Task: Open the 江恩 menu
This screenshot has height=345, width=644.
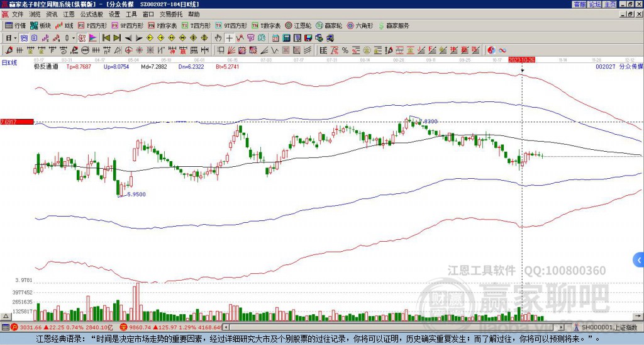Action: 69,14
